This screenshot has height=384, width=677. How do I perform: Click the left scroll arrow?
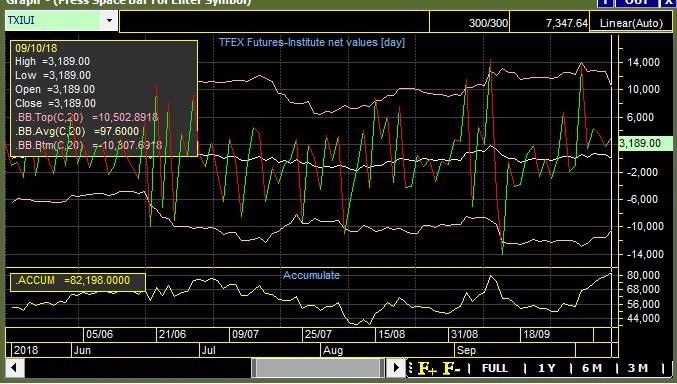(14, 368)
